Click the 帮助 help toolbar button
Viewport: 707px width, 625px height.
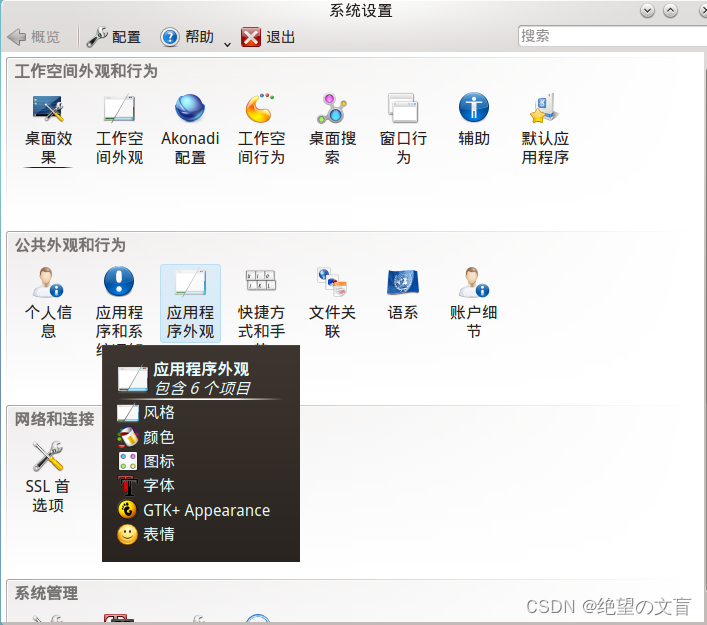click(x=187, y=37)
